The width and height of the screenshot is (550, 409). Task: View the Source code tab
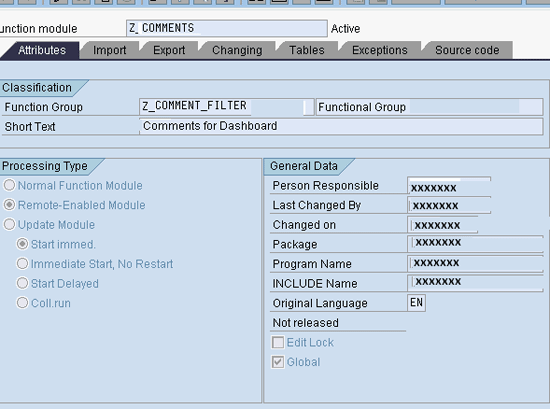tap(467, 50)
